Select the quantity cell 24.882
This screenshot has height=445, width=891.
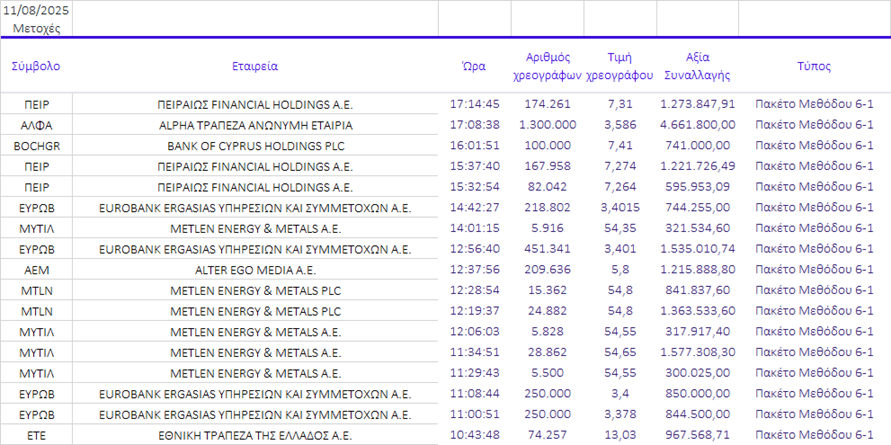point(547,311)
